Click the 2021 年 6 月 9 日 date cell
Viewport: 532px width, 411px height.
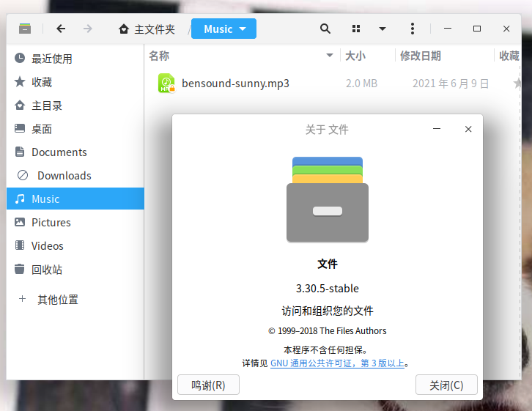tap(451, 84)
